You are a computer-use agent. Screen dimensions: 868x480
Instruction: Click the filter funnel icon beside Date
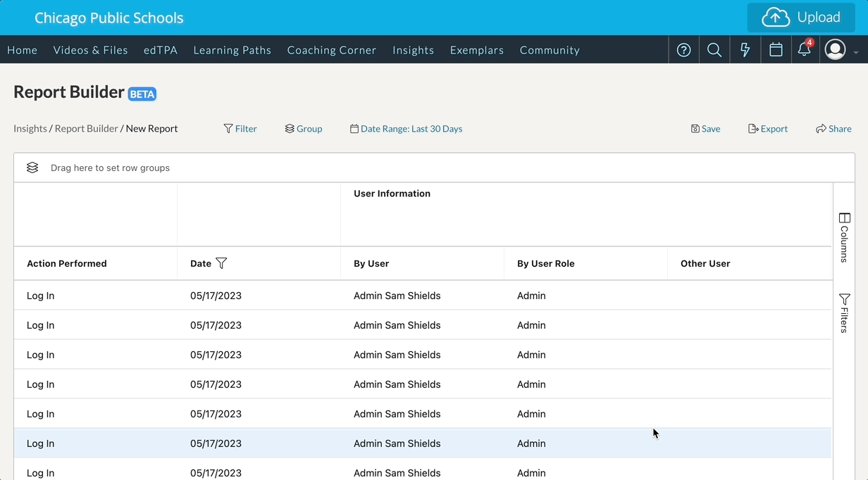click(x=221, y=263)
